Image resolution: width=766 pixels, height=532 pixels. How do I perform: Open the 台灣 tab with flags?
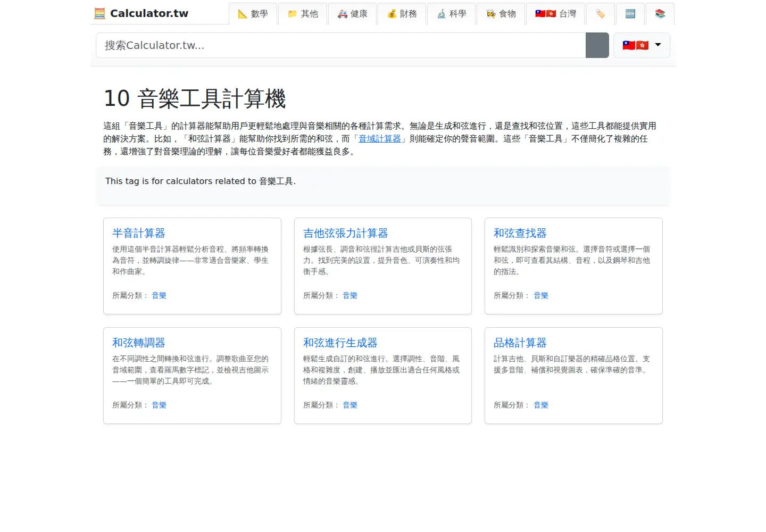pos(555,14)
